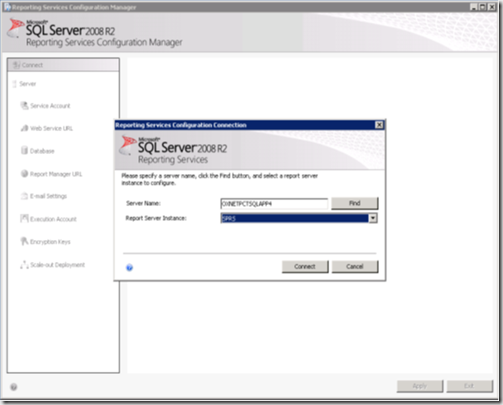Select the Report Server Instance combo box
The image size is (503, 405).
(299, 218)
